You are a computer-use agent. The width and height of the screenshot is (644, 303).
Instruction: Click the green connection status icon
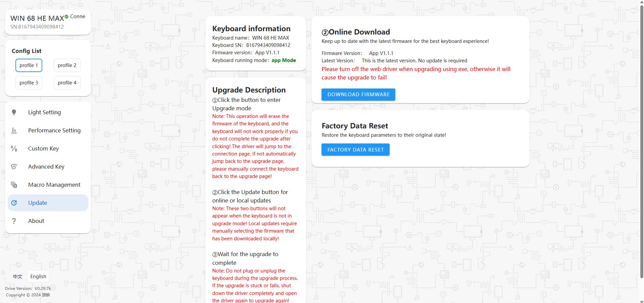point(67,16)
